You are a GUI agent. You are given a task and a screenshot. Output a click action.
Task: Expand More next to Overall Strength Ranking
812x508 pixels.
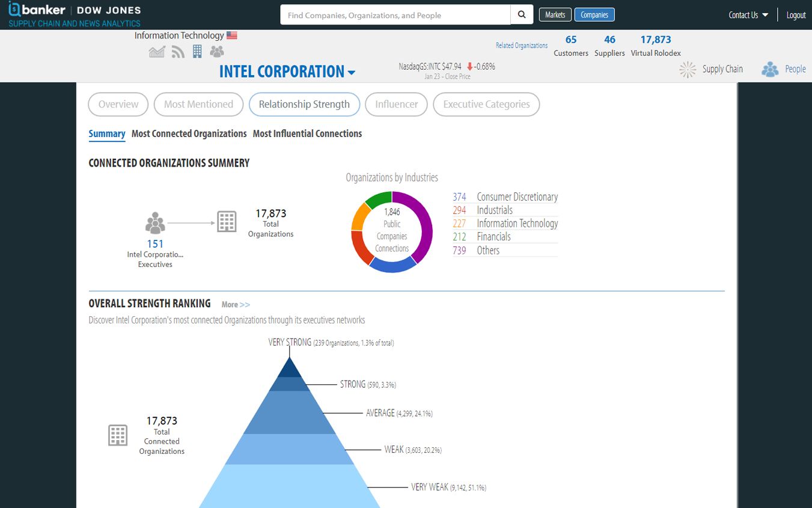click(x=236, y=305)
